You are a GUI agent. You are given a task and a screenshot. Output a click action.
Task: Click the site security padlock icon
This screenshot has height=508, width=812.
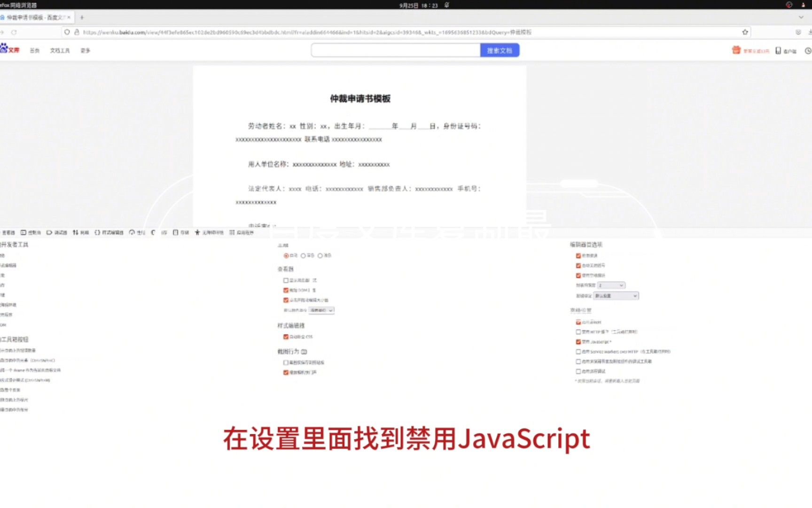click(77, 32)
